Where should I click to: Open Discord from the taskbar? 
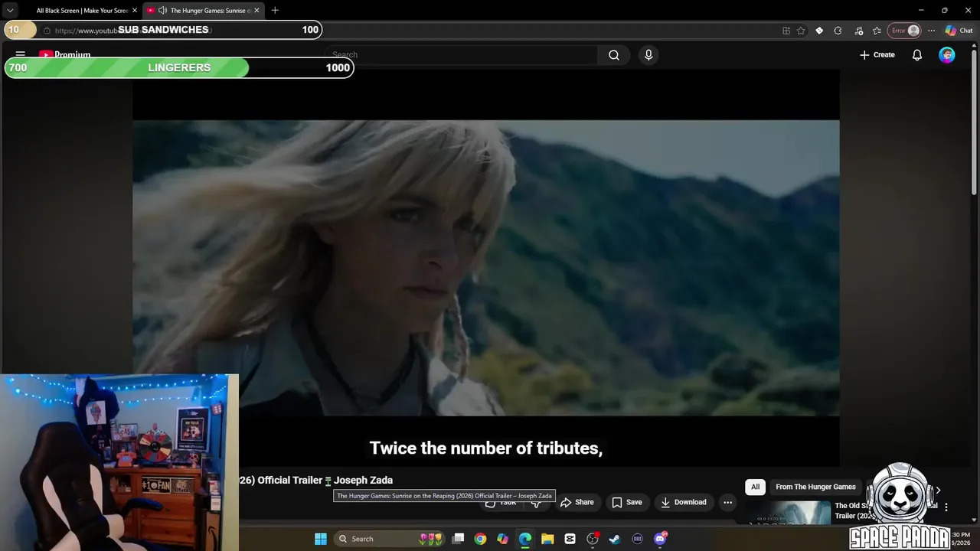[660, 539]
